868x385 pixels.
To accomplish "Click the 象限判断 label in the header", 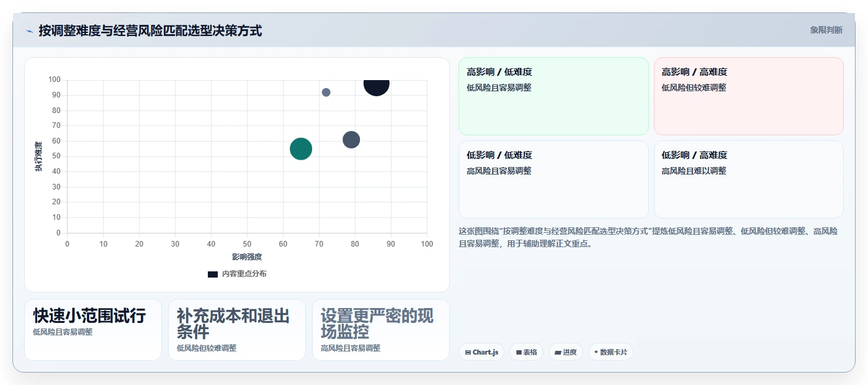I will click(x=826, y=30).
